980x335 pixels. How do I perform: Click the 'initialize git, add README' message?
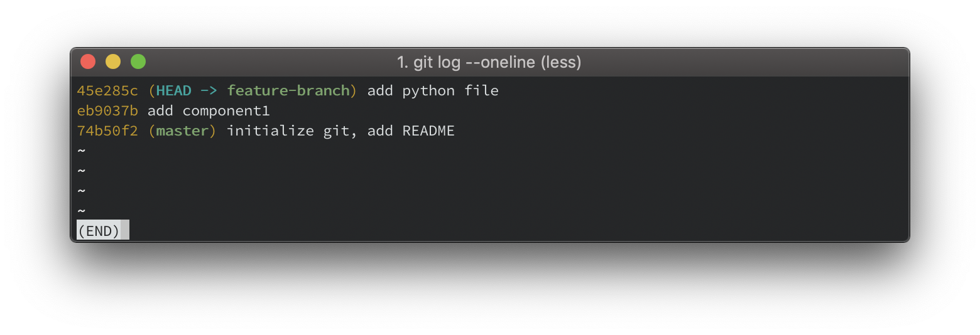340,131
